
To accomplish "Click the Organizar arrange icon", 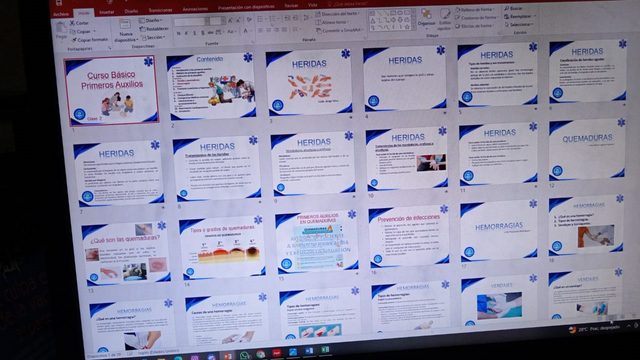I will pyautogui.click(x=426, y=18).
